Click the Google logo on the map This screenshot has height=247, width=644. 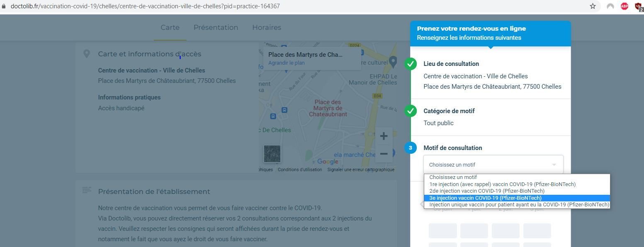click(328, 162)
